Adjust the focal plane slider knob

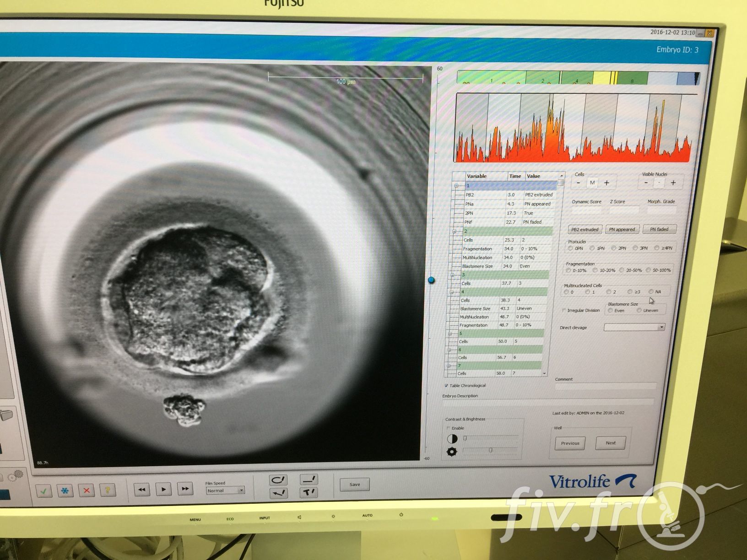(431, 280)
